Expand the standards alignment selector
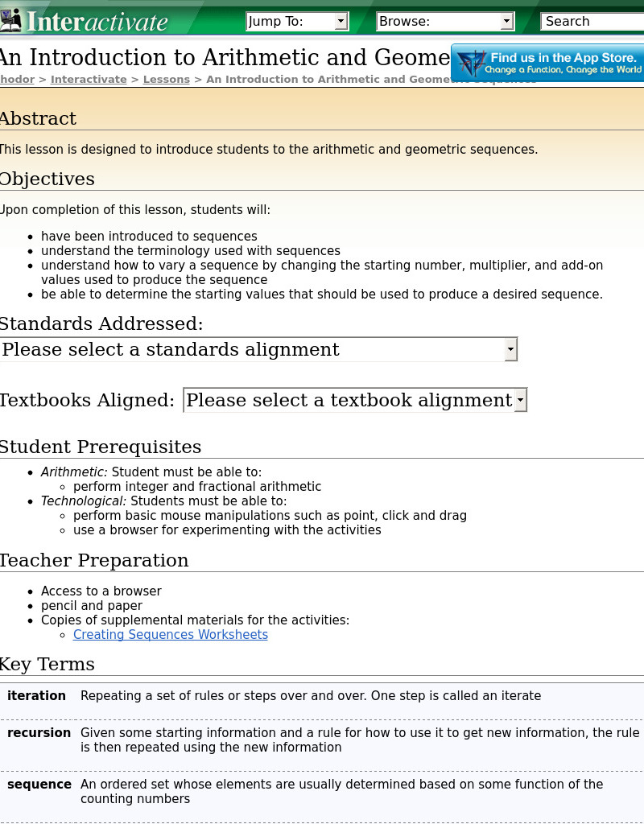 click(510, 349)
